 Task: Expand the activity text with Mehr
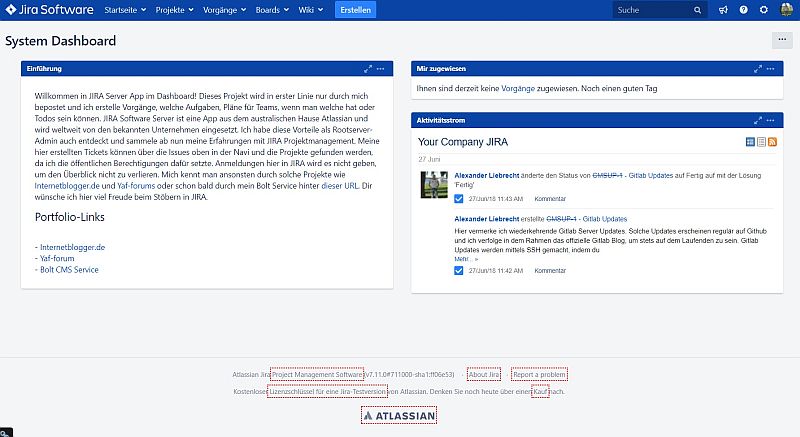coord(466,259)
